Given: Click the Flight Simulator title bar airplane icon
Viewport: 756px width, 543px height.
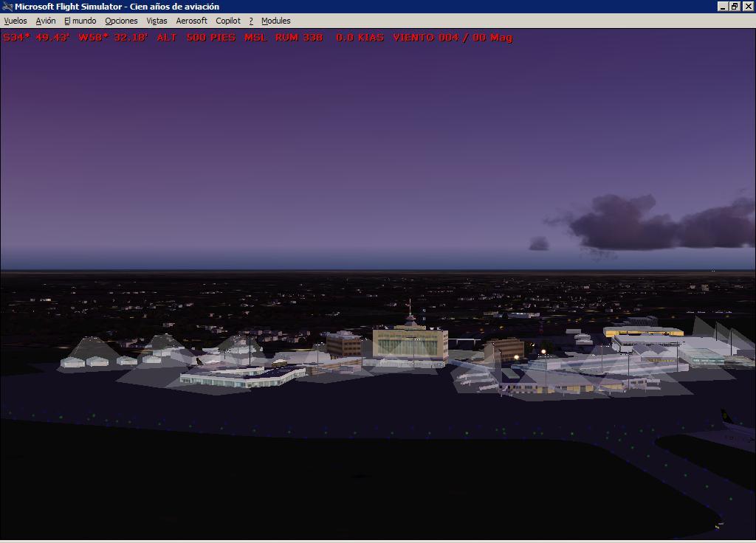Looking at the screenshot, I should [x=7, y=6].
